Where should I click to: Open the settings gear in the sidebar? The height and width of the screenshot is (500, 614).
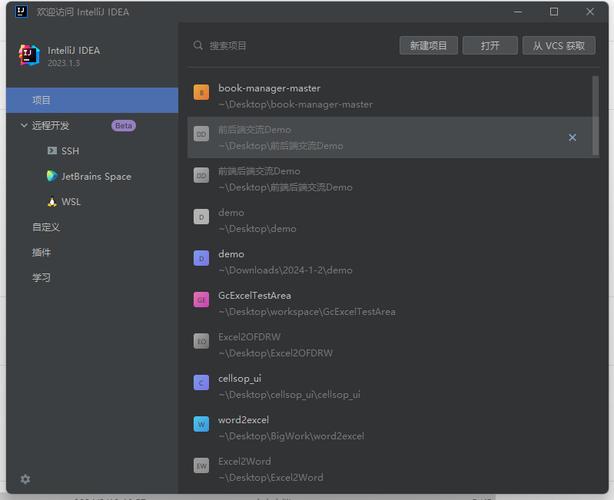point(25,479)
